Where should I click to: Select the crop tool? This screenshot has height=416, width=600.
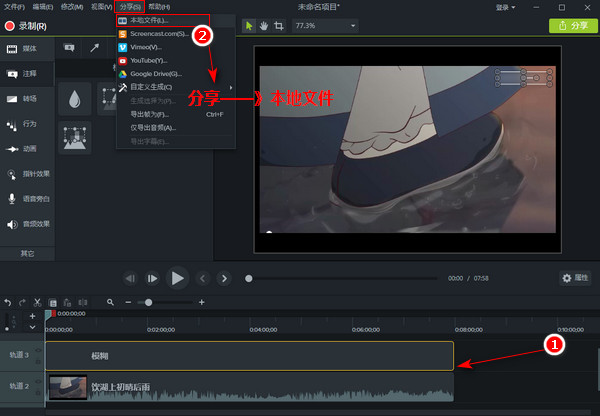coord(279,26)
